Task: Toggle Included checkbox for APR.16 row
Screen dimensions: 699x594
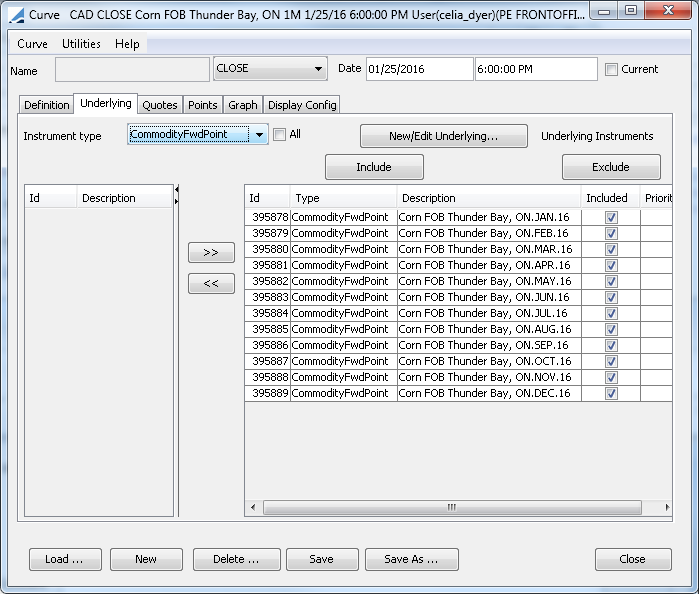Action: [x=611, y=266]
